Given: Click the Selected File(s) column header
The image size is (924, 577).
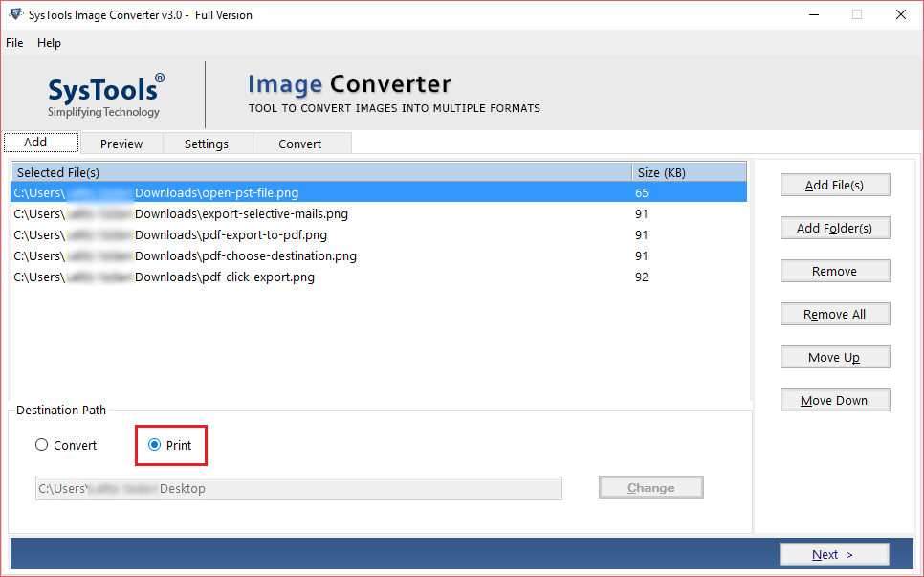Looking at the screenshot, I should [x=321, y=172].
